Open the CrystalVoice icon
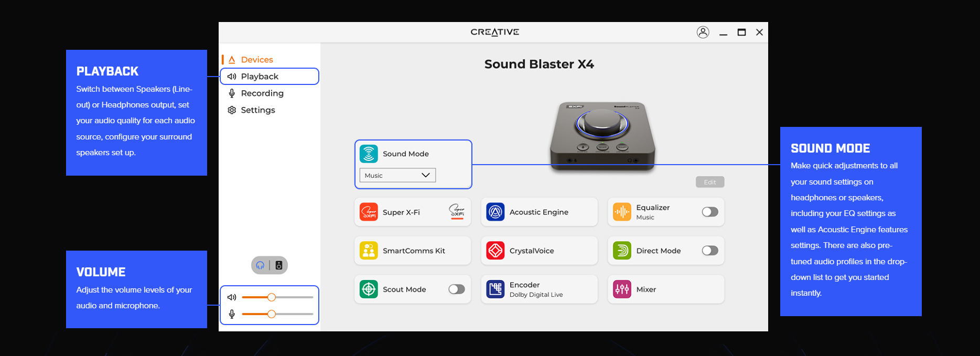The image size is (980, 356). pyautogui.click(x=495, y=251)
